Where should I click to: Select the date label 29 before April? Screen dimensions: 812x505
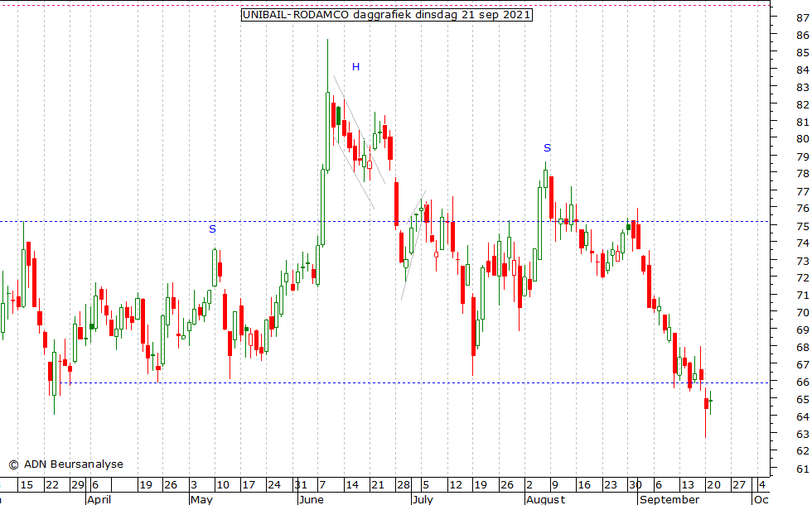coord(78,485)
